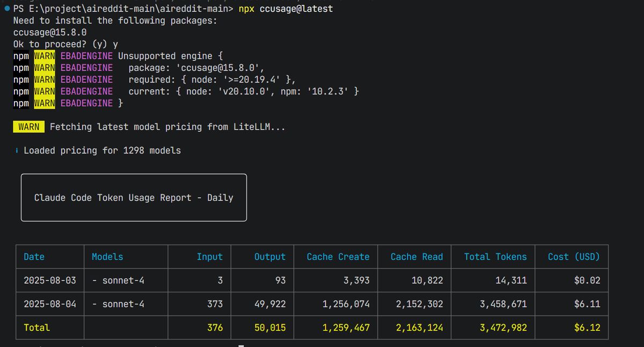644x347 pixels.
Task: Click the sonnet-4 model entry for 2025-08-04
Action: coord(118,303)
